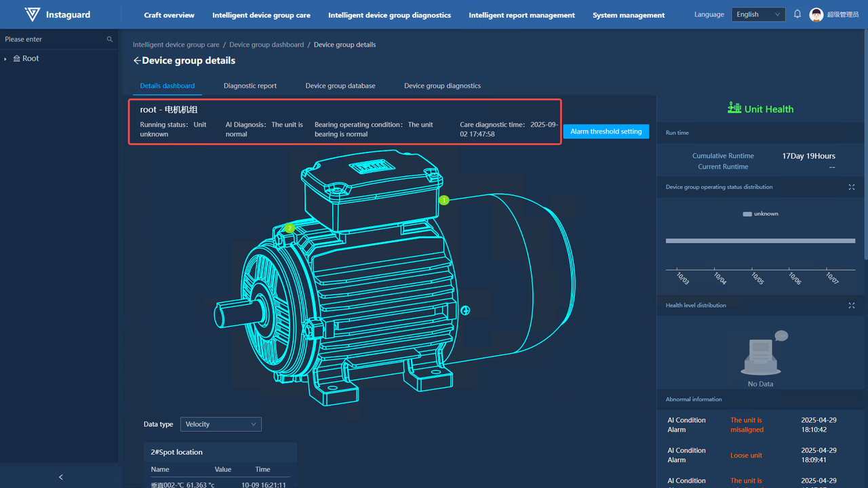Open Intelligent report management menu

click(x=521, y=15)
